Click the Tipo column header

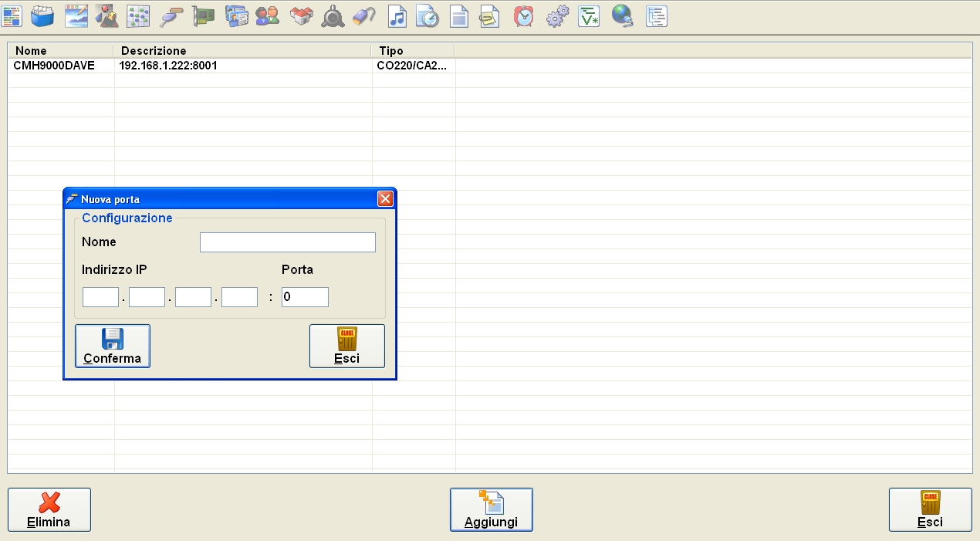click(x=413, y=51)
